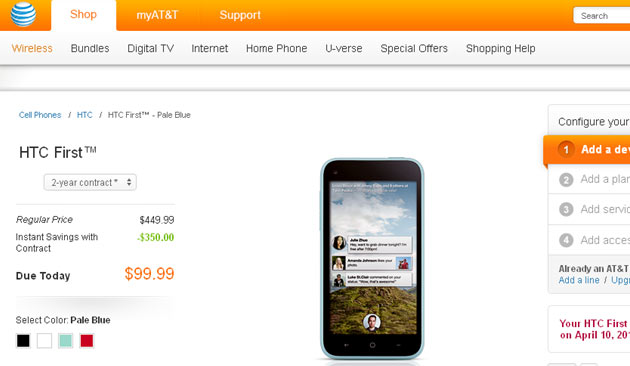Image resolution: width=630 pixels, height=366 pixels.
Task: Open the 2-year contract dropdown
Action: 90,182
